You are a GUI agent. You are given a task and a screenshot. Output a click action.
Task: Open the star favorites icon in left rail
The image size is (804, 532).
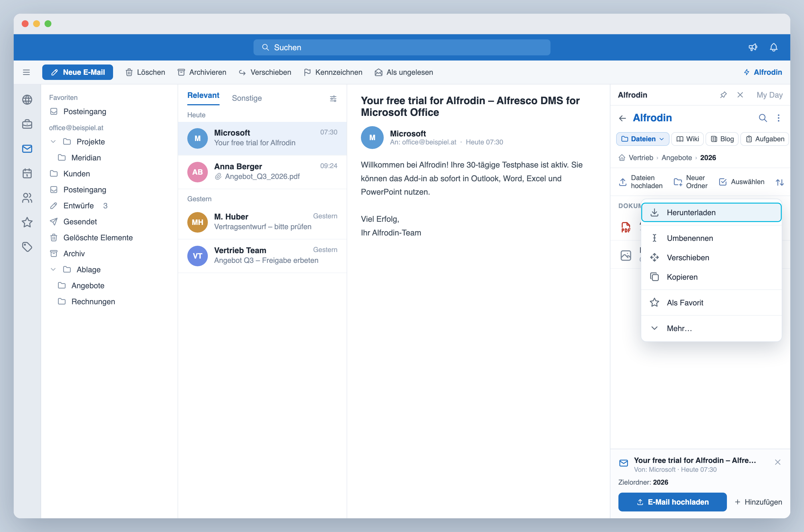click(27, 222)
